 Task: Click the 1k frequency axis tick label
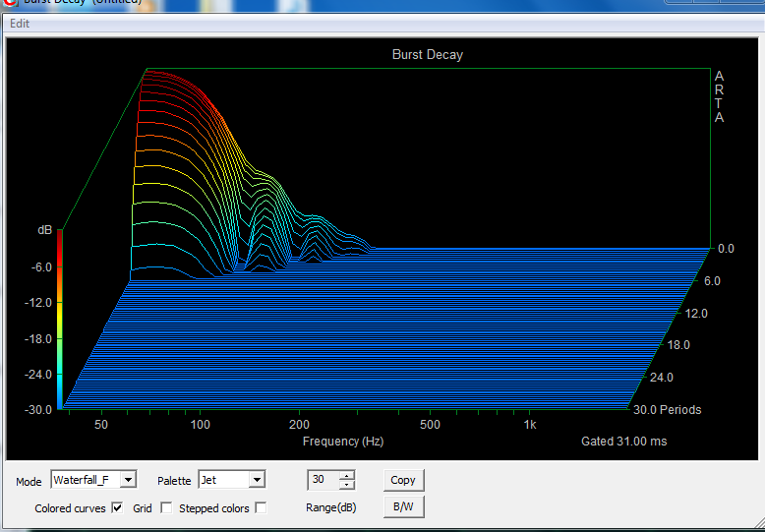click(530, 425)
